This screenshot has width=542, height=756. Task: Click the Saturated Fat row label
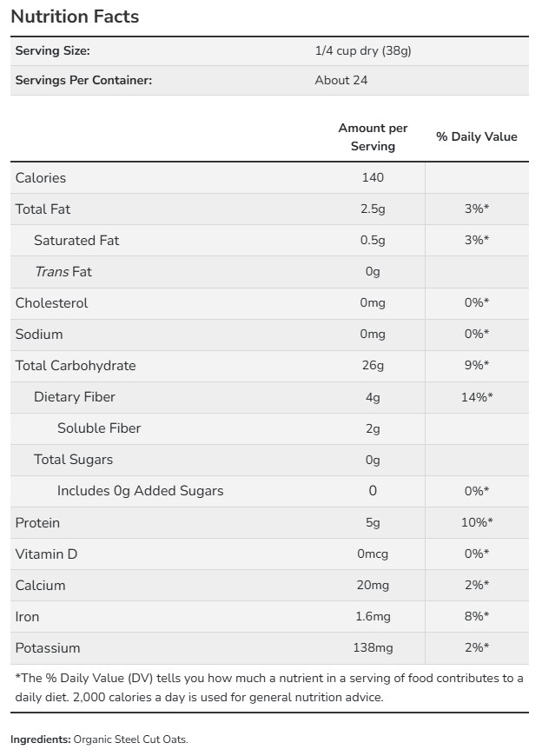click(x=76, y=241)
